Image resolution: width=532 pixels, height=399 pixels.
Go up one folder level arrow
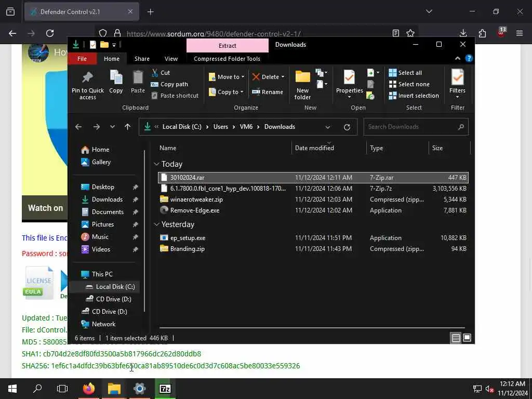pyautogui.click(x=128, y=127)
